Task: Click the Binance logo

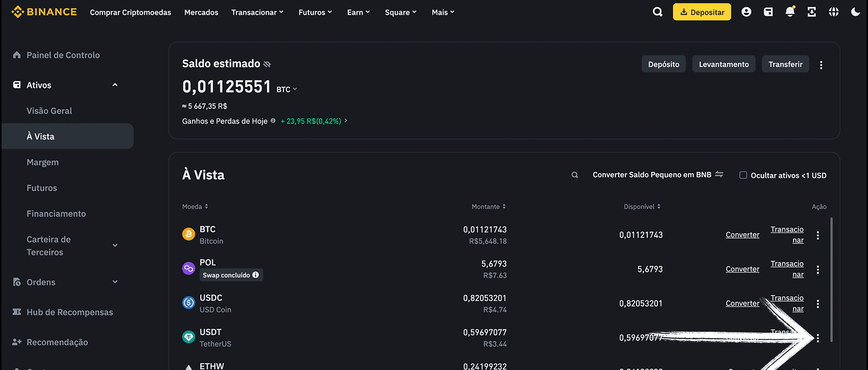Action: point(44,12)
